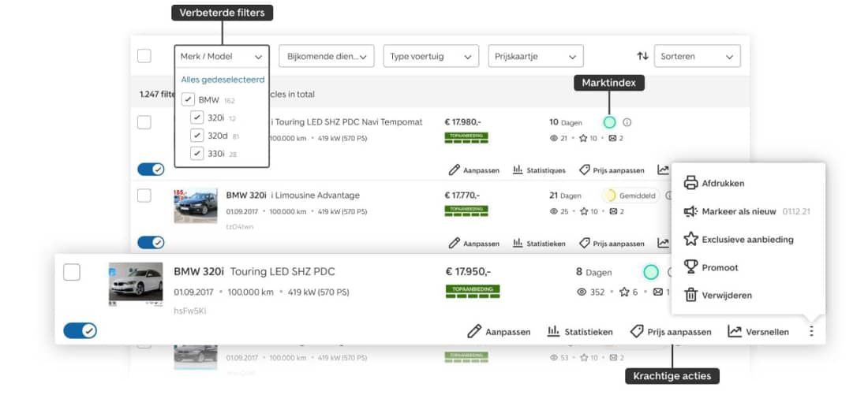
Task: Click the eye views icon showing 21
Action: coord(554,138)
